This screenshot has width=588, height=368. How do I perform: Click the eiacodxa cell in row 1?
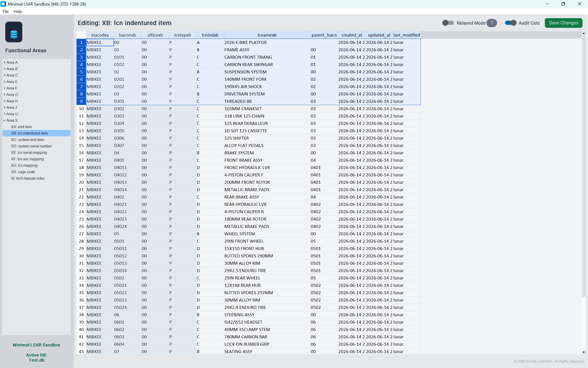tap(100, 42)
